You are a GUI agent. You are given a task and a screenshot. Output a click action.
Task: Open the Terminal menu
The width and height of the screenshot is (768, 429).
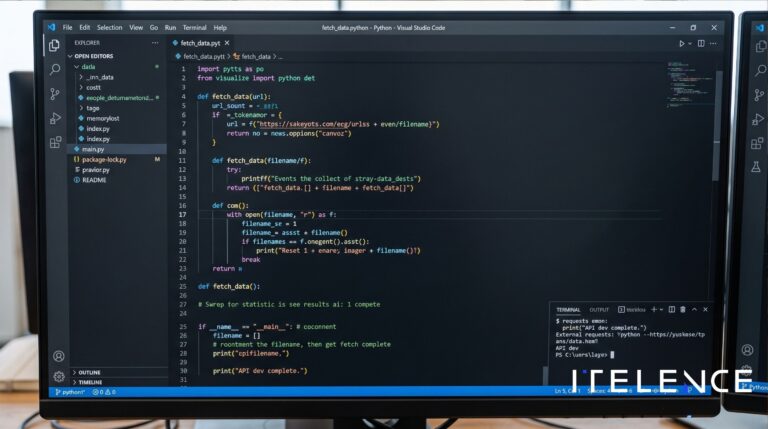click(x=194, y=28)
